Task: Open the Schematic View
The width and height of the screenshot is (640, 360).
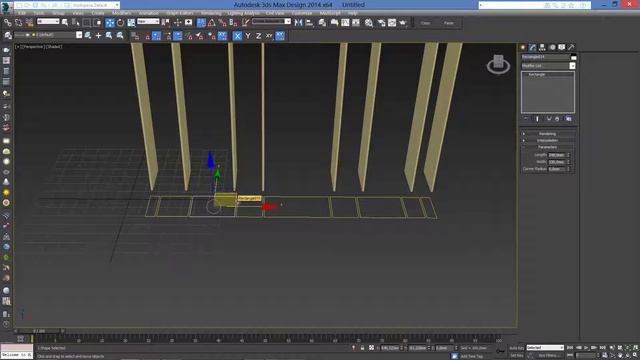Action: 356,23
